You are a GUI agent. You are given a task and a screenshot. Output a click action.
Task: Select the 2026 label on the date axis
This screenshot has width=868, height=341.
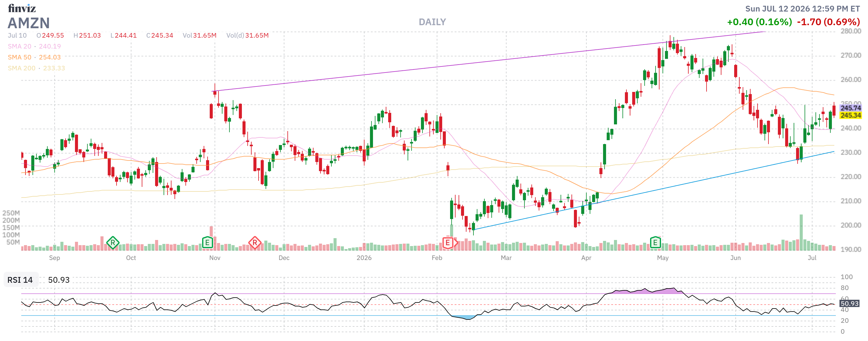[364, 258]
